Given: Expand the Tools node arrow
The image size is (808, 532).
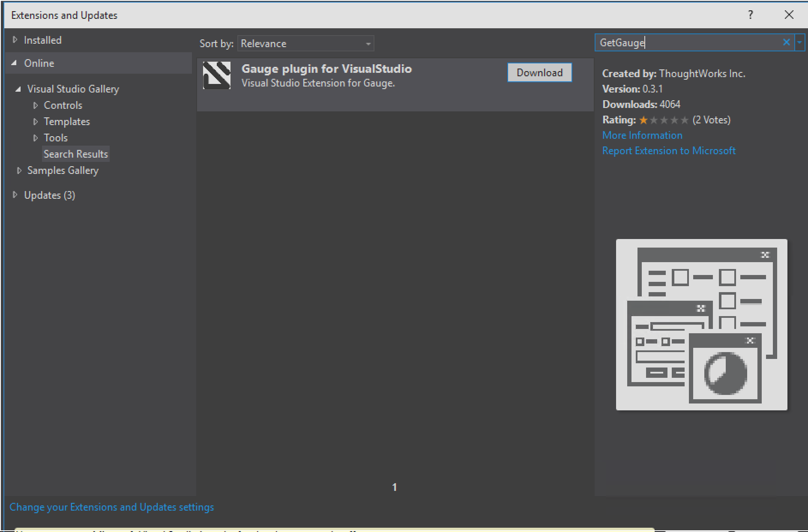Looking at the screenshot, I should click(36, 138).
